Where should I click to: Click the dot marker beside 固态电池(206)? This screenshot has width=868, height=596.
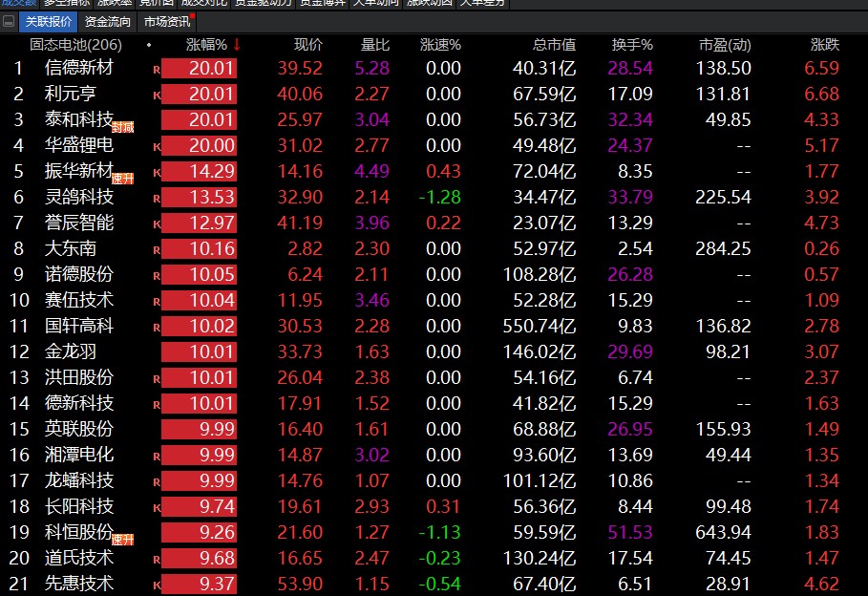149,44
